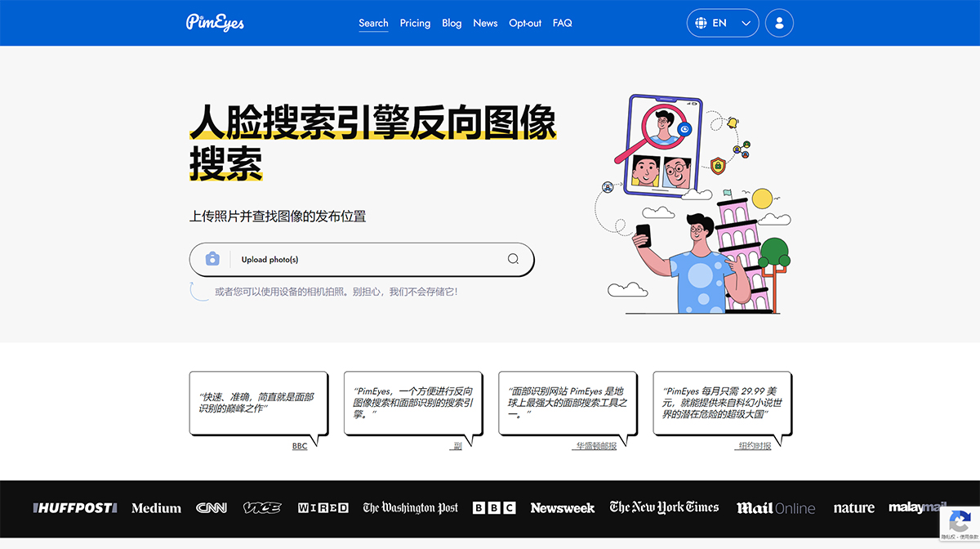Click the WIRED logo in the footer

pos(323,507)
